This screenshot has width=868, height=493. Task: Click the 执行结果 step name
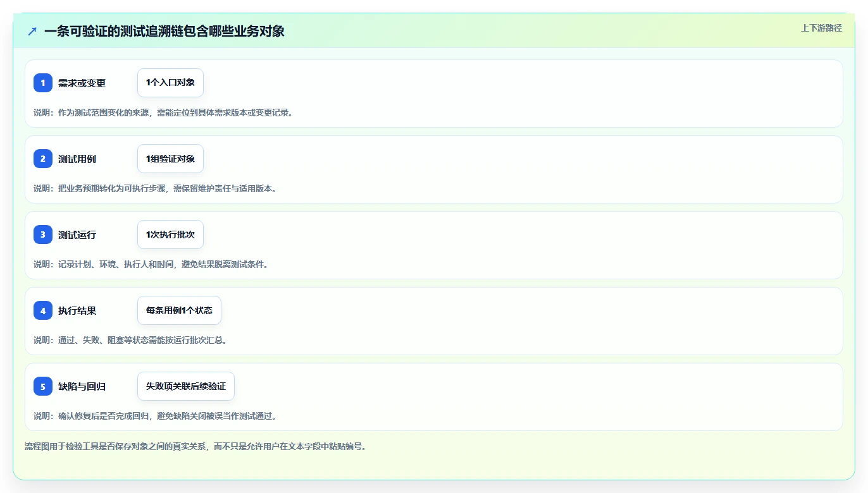[77, 311]
